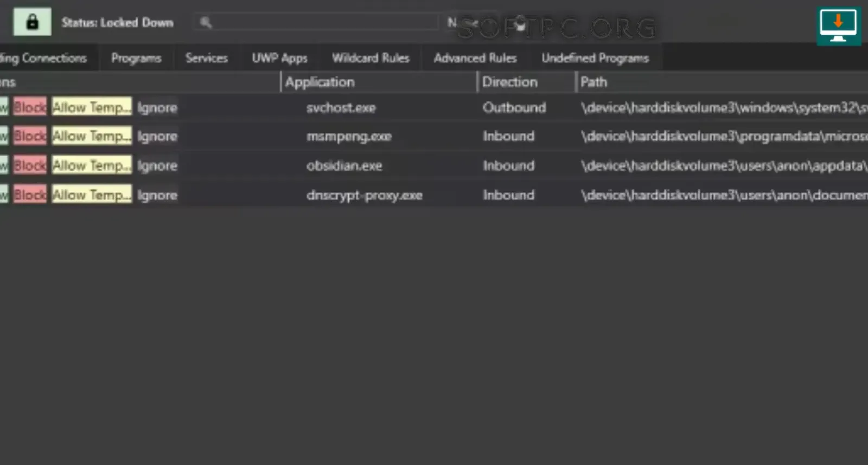
Task: Select the msmpeng.exe application name
Action: (x=349, y=137)
